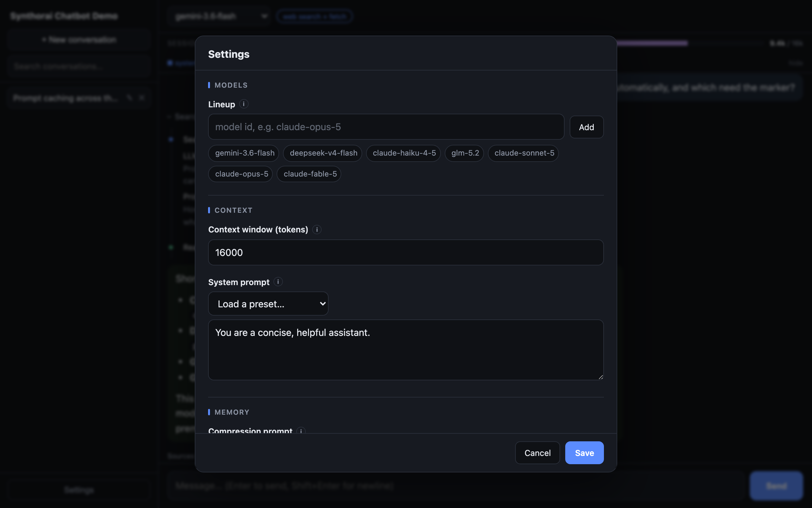812x508 pixels.
Task: Click the Compression prompt info icon
Action: (301, 431)
